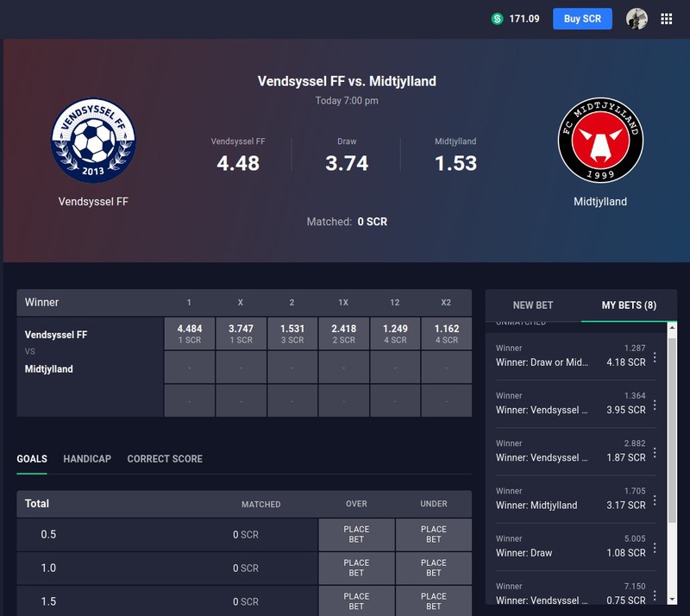
Task: Open the Winner: Draw or Mid... bet entry
Action: [570, 356]
